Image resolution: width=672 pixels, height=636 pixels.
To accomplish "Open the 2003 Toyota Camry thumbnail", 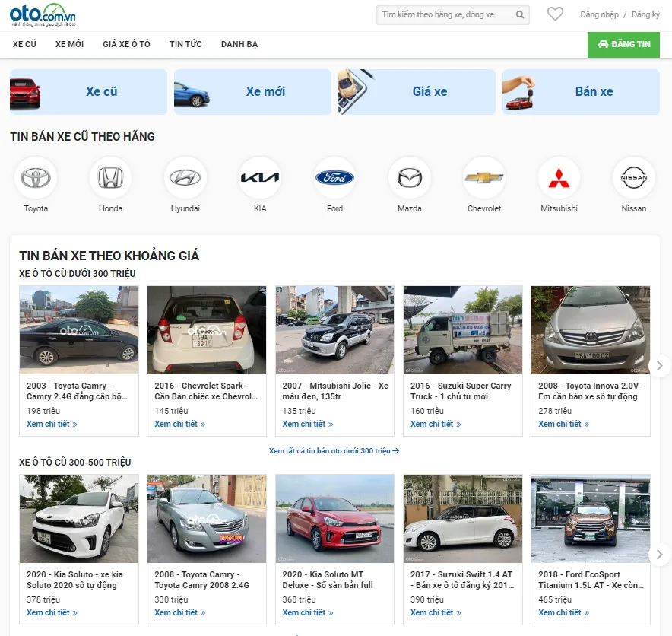I will coord(78,329).
